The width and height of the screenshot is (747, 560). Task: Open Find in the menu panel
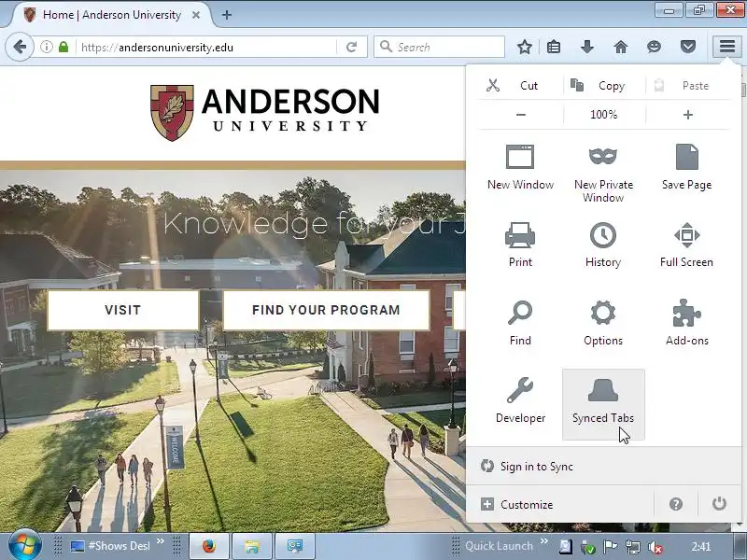pyautogui.click(x=520, y=323)
